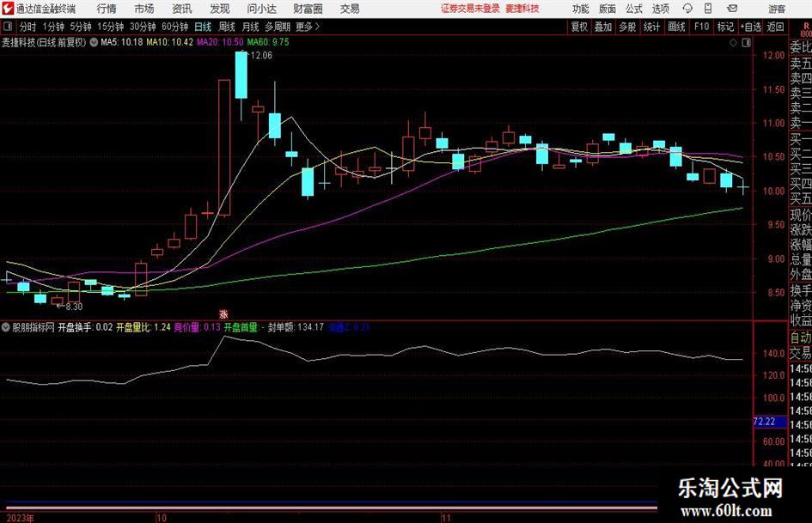Switch to 60分钟 period tab

[x=175, y=27]
